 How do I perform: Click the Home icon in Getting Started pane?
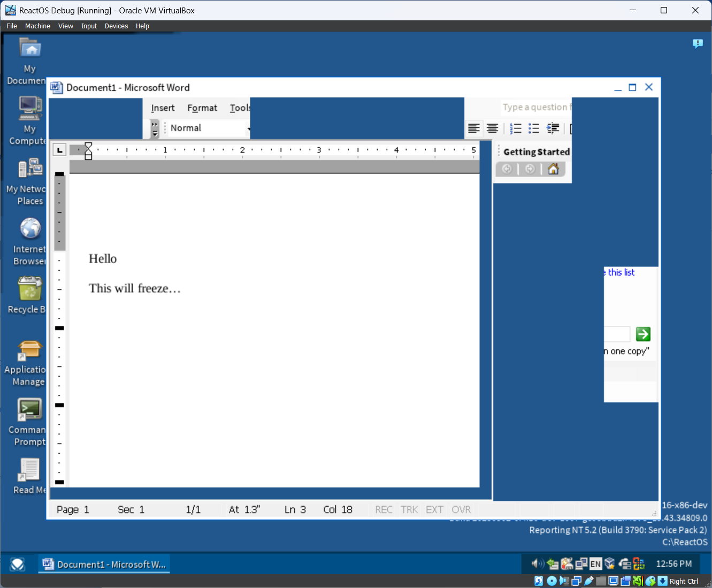pyautogui.click(x=554, y=169)
